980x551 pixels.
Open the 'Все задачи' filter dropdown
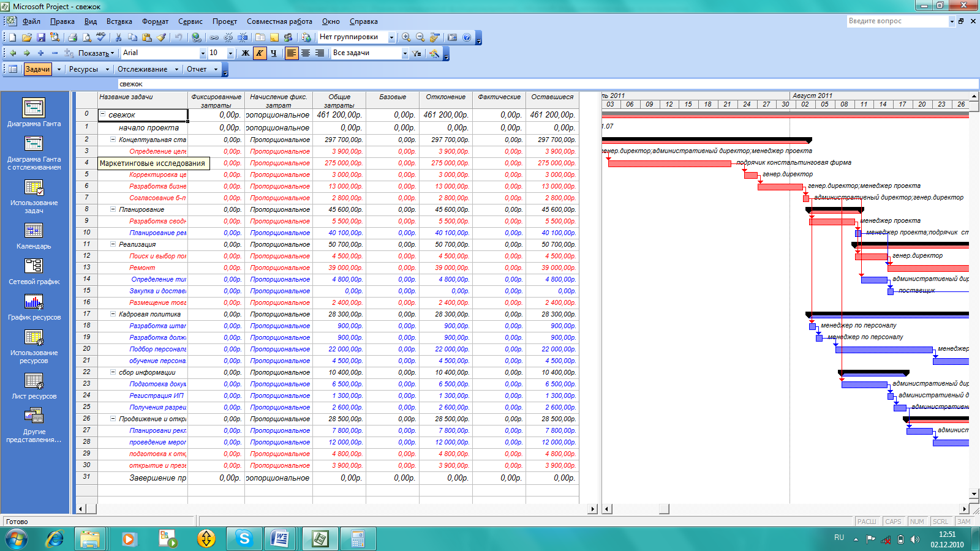(x=404, y=53)
